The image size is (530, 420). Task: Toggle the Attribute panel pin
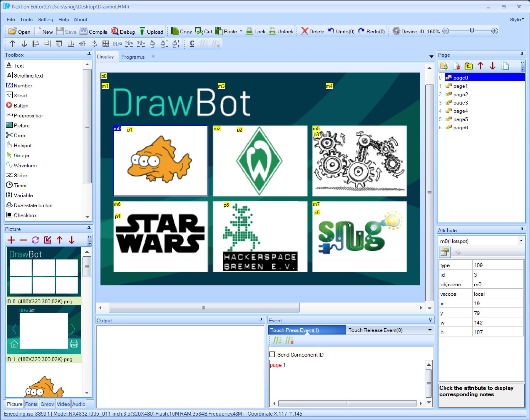click(522, 229)
